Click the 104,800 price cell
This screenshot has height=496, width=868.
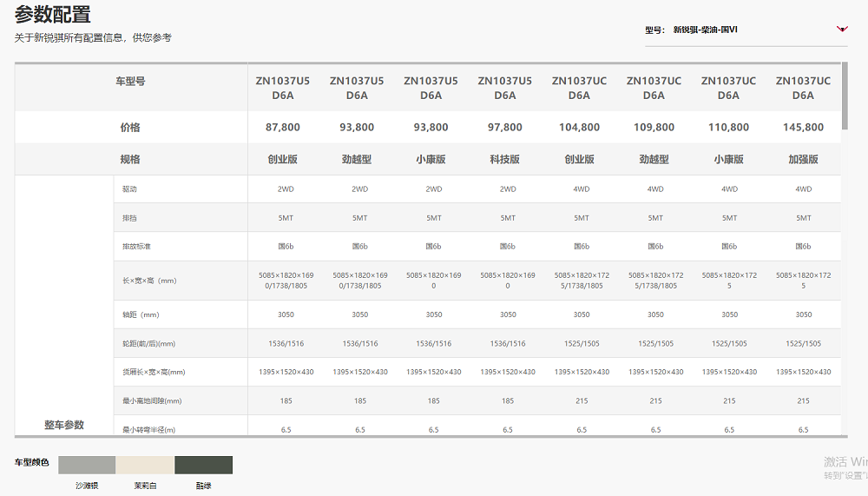coord(579,128)
